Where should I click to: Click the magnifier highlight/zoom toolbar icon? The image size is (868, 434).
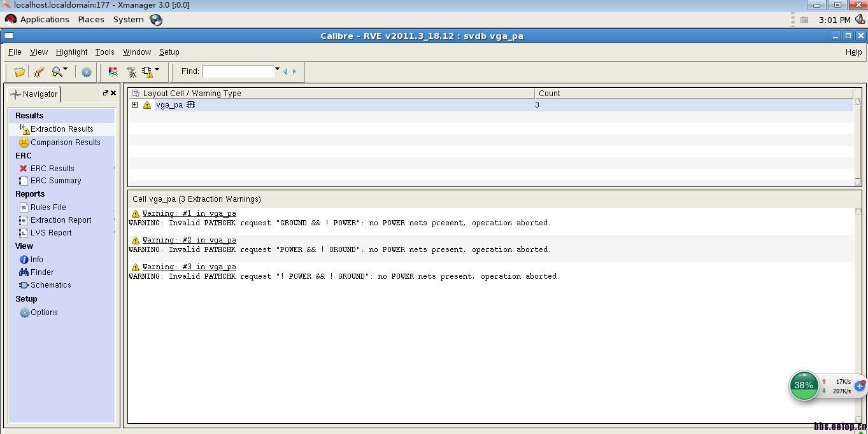click(x=57, y=72)
